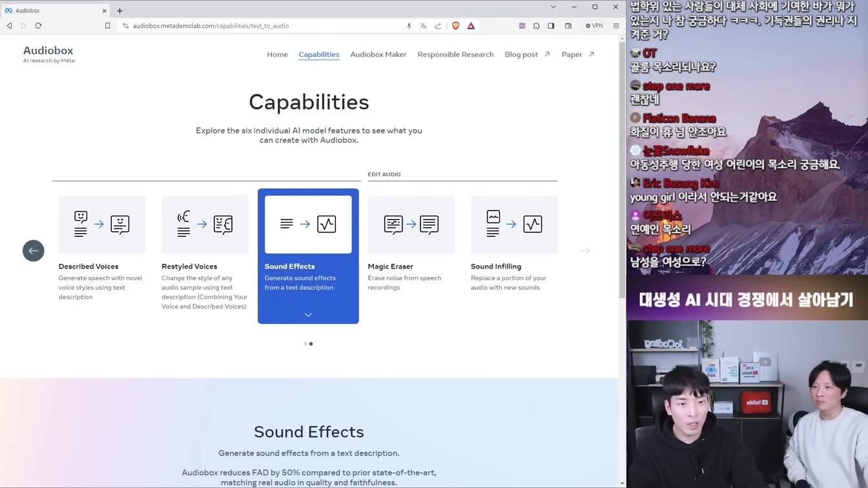Click the Sound Effects section heading
The width and height of the screenshot is (868, 488).
309,431
